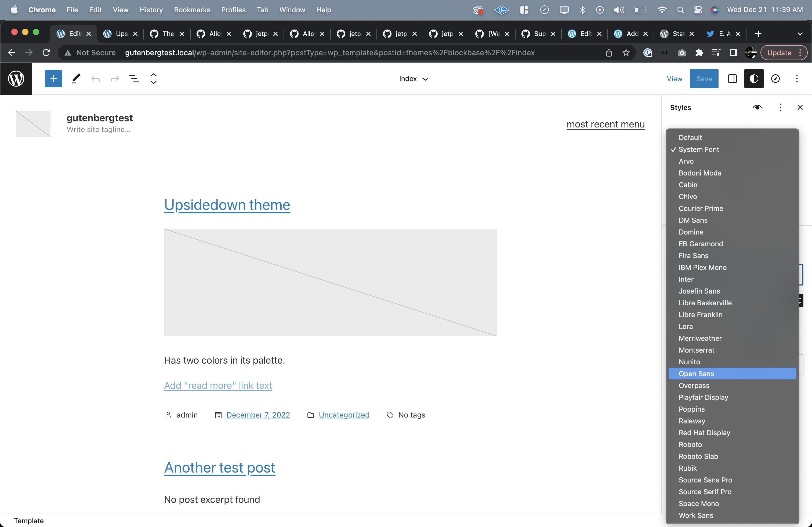812x527 pixels.
Task: Click the block inserter plus button
Action: pos(53,79)
